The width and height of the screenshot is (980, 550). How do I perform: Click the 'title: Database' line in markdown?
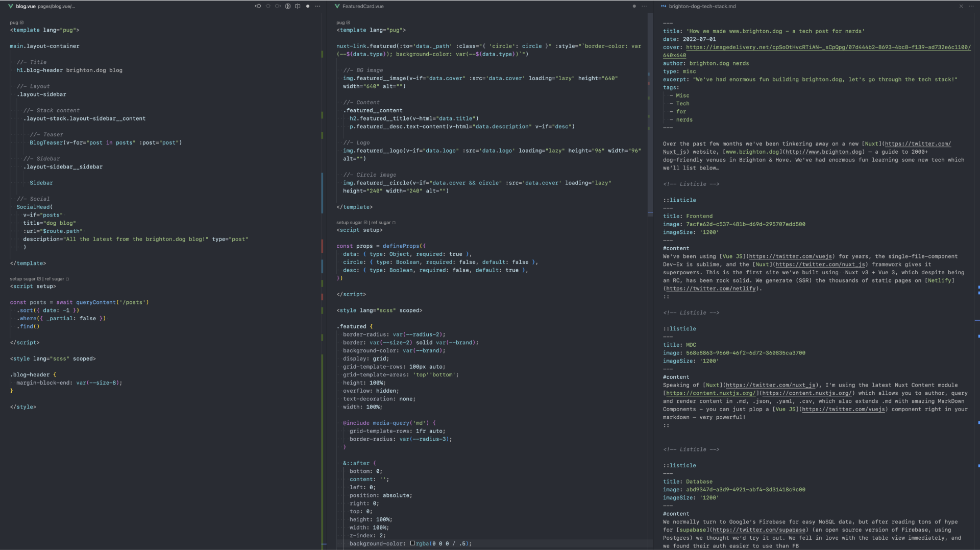[688, 482]
